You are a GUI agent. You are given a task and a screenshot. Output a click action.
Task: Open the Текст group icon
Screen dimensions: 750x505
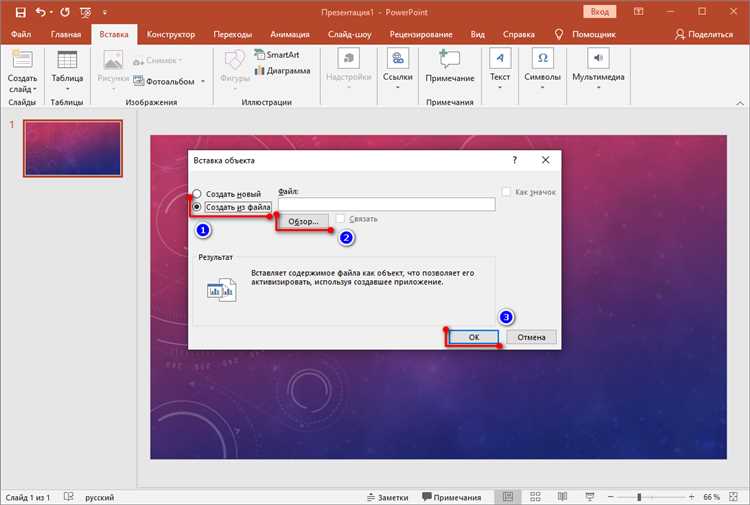[500, 58]
